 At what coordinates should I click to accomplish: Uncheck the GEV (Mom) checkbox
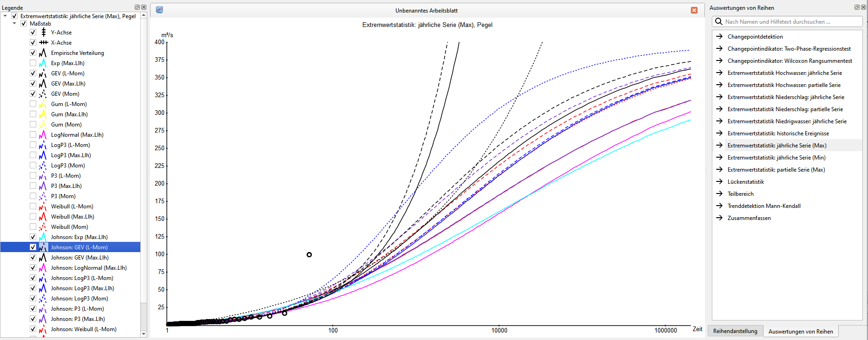[x=33, y=94]
